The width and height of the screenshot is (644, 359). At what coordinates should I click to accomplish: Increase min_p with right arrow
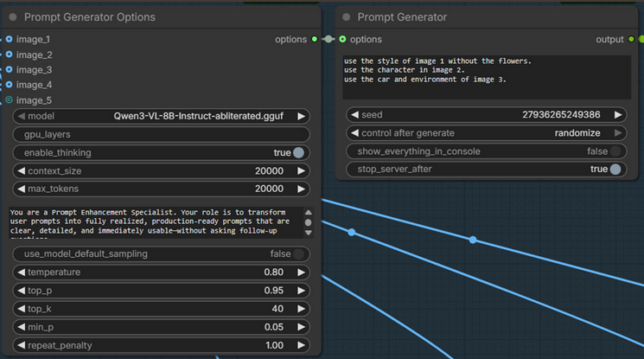click(301, 327)
